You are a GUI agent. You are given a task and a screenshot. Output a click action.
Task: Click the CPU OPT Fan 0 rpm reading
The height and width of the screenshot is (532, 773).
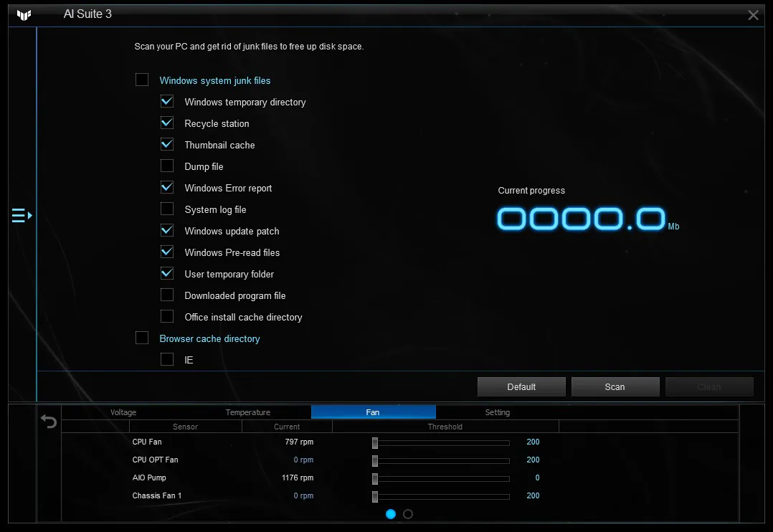304,460
